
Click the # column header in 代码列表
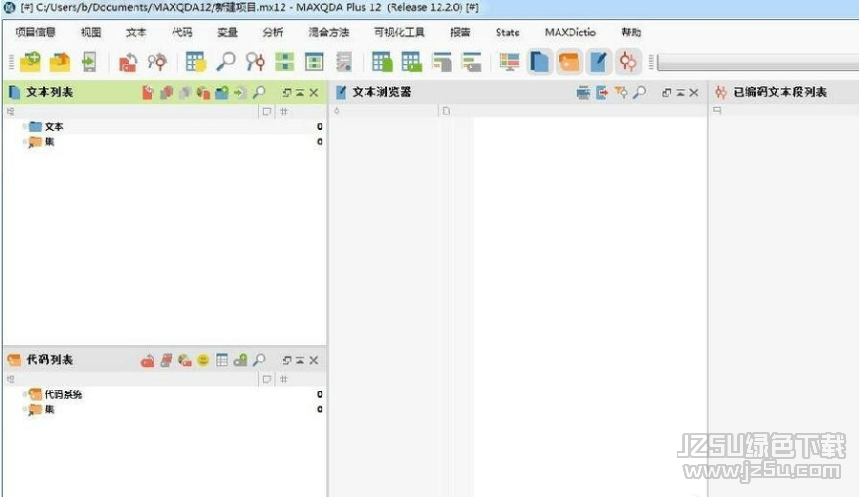pos(284,379)
